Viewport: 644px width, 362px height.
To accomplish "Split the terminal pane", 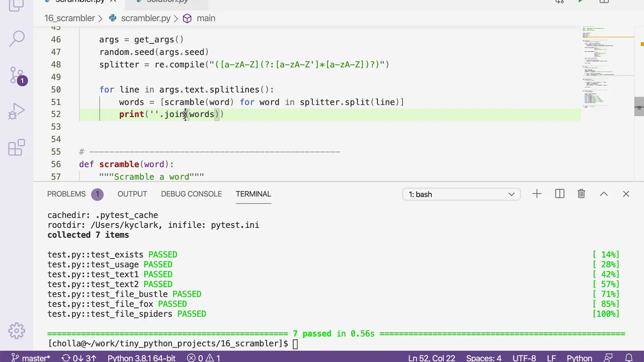I will [559, 194].
